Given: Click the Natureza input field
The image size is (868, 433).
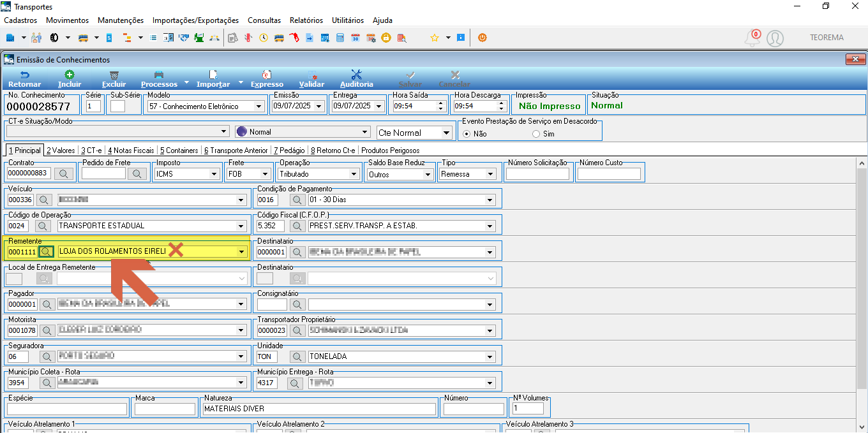Looking at the screenshot, I should point(318,409).
